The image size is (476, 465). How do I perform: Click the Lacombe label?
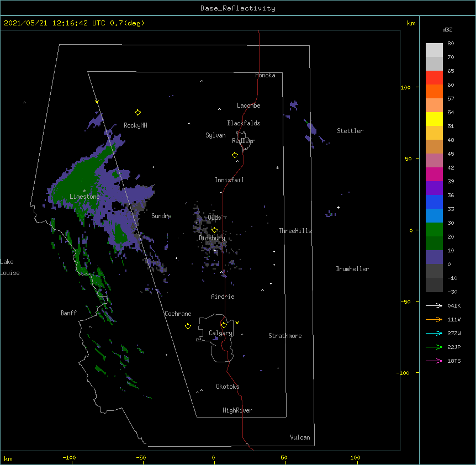[x=248, y=105]
